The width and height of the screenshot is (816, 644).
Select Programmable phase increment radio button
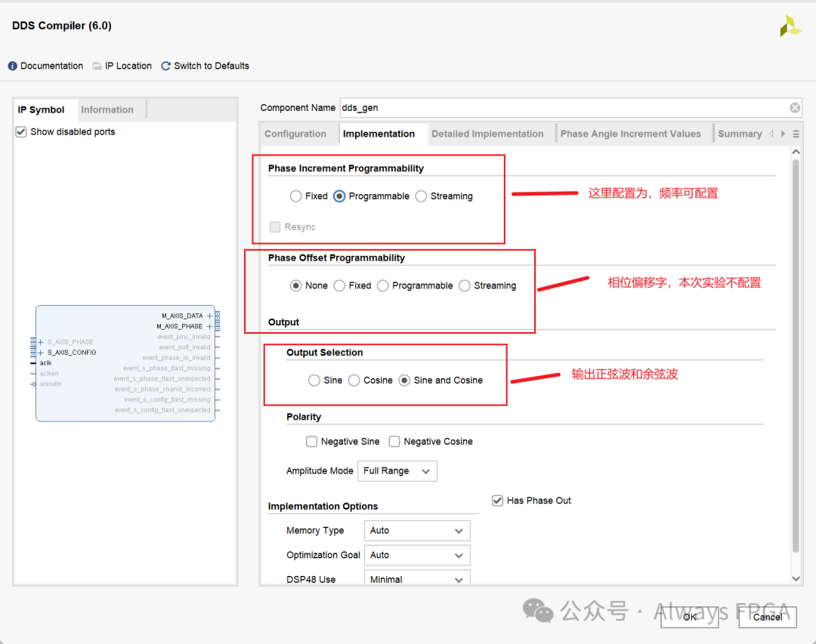(x=339, y=196)
